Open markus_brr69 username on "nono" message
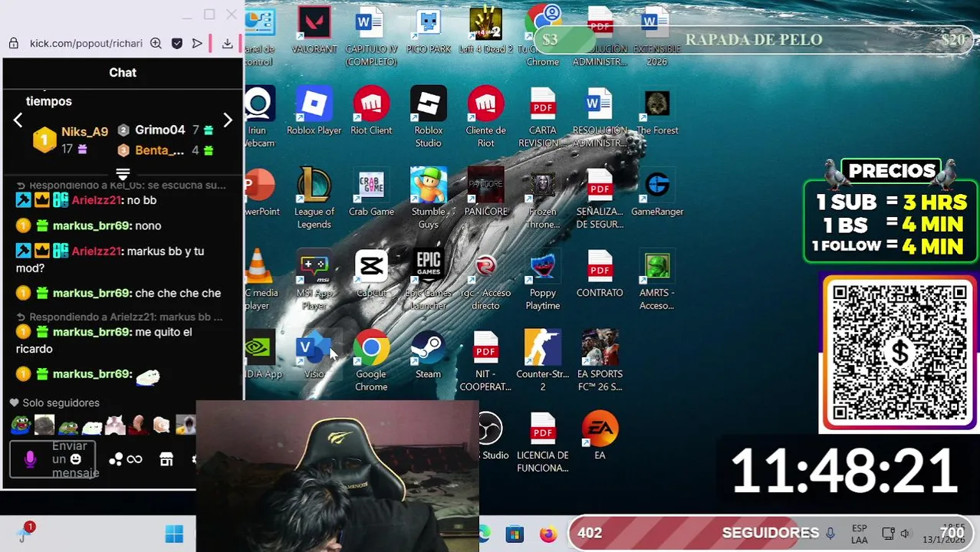The height and width of the screenshot is (552, 980). tap(92, 226)
